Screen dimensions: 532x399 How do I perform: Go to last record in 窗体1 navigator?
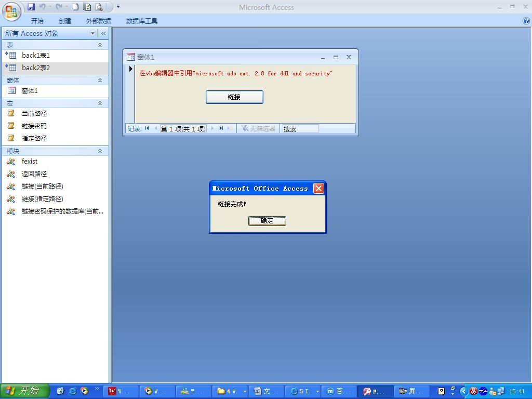221,128
